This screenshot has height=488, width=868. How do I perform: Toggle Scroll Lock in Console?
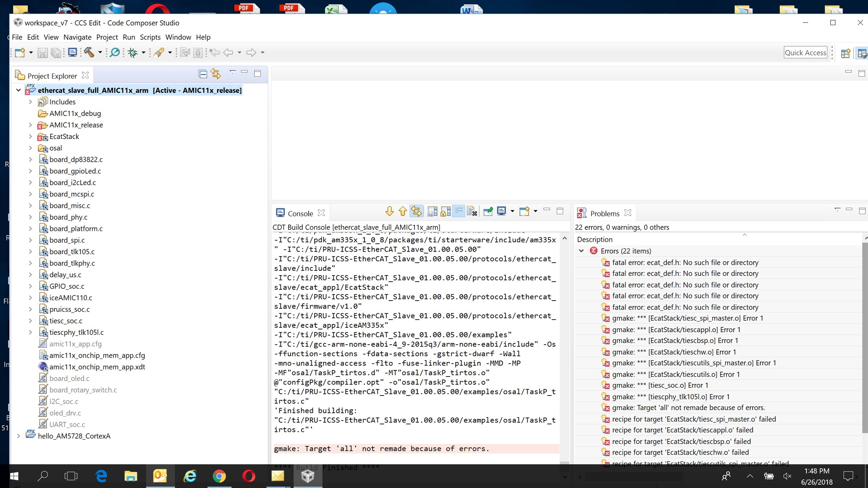tap(446, 211)
